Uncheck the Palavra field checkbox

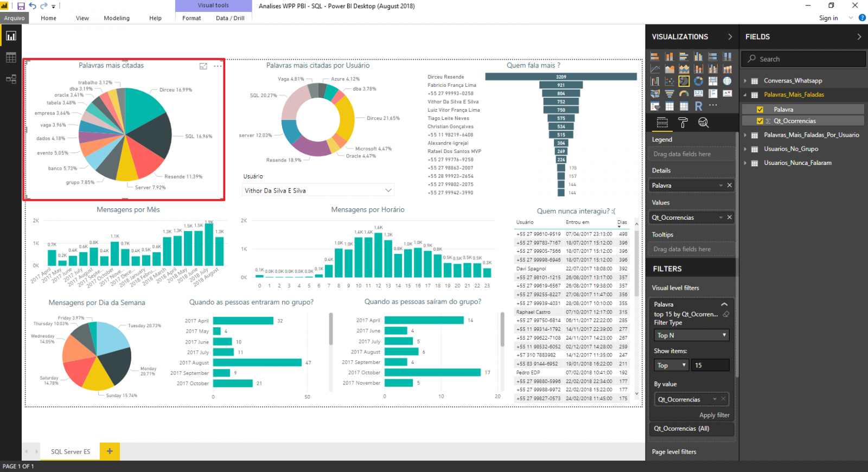(760, 110)
